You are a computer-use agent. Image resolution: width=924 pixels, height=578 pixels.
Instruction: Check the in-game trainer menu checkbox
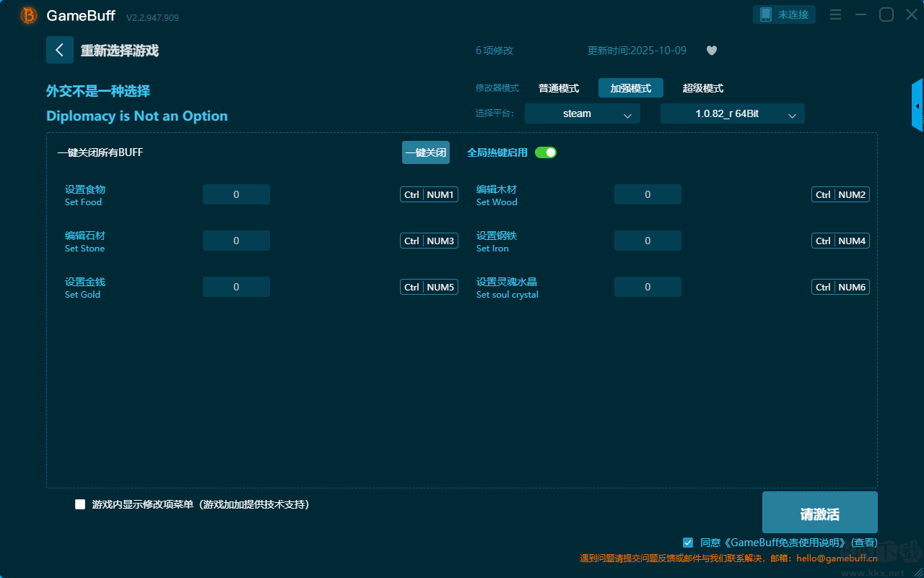(80, 504)
